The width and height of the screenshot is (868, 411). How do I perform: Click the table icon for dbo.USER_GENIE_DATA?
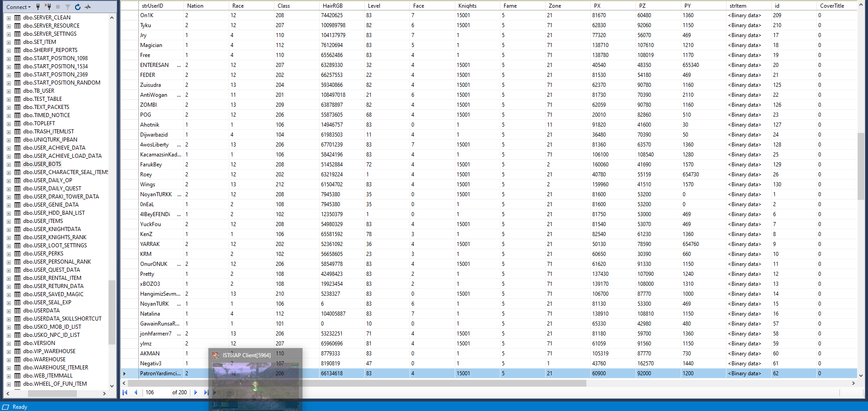click(18, 205)
